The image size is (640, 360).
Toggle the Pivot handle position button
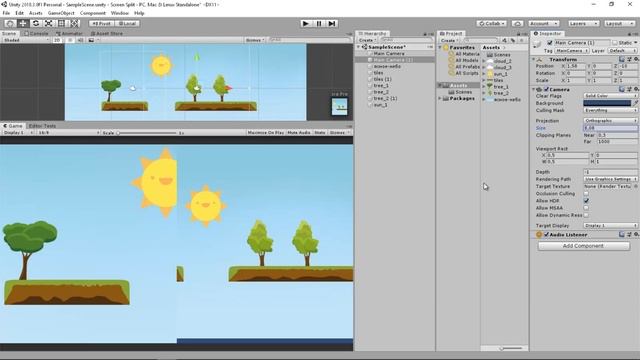tap(102, 24)
